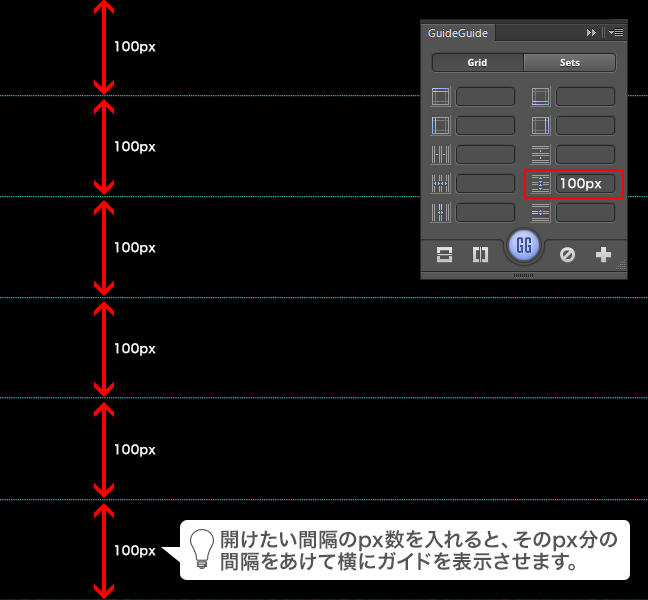Click the bottom margin icon

541,97
